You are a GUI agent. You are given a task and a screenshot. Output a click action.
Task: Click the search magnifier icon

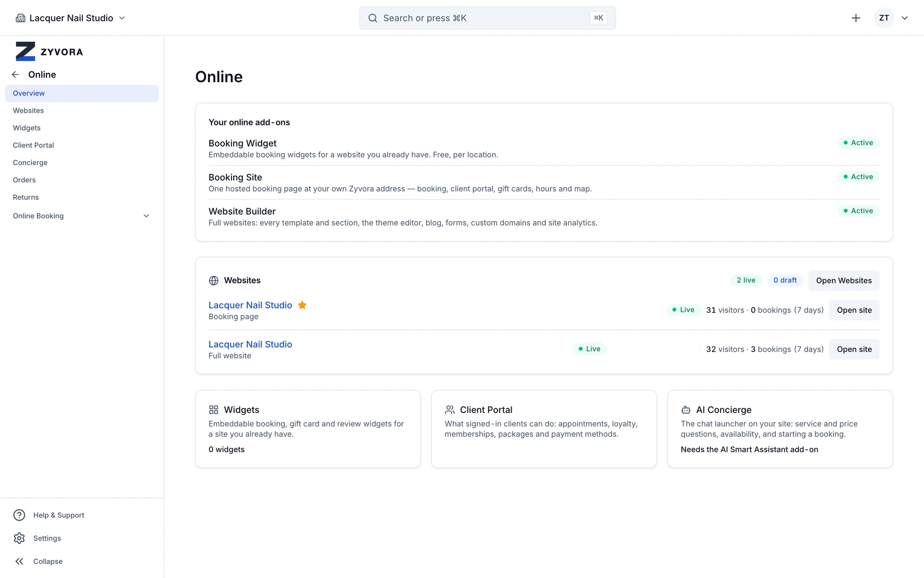tap(372, 18)
